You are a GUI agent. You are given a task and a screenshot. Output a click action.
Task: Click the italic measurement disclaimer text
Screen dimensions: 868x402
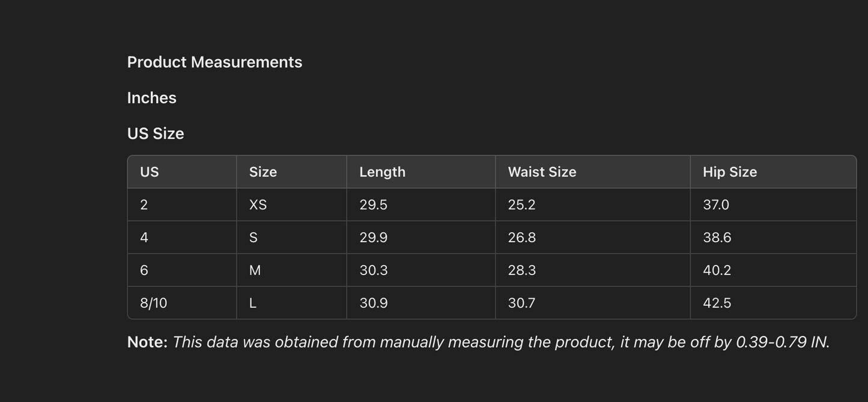click(500, 342)
